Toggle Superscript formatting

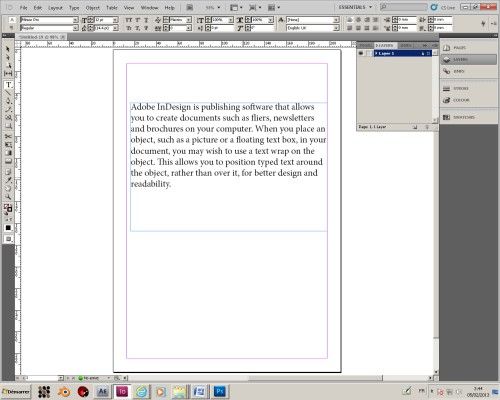click(x=137, y=20)
